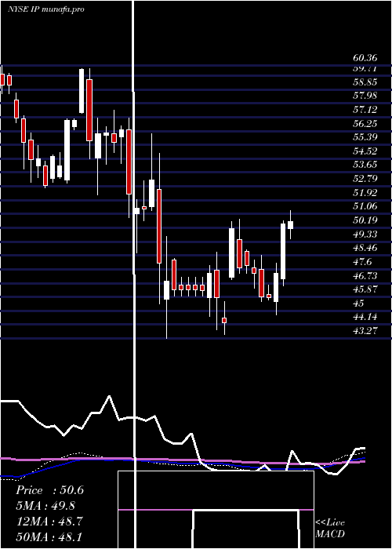Click the NYSE IP munafa.pro chart title
The width and height of the screenshot is (392, 549).
46,9
